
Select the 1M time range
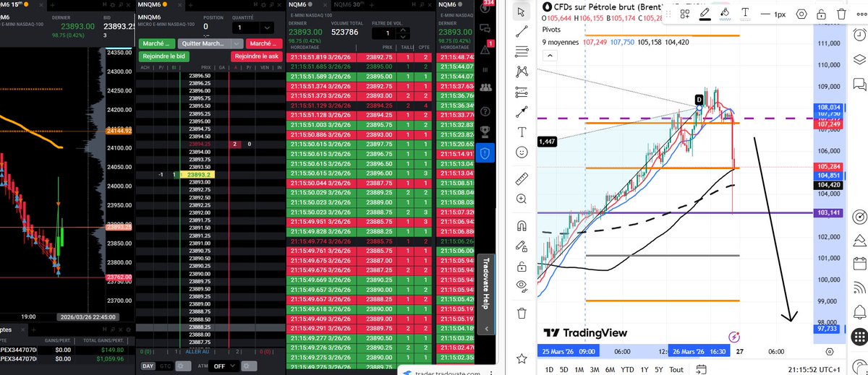click(580, 369)
